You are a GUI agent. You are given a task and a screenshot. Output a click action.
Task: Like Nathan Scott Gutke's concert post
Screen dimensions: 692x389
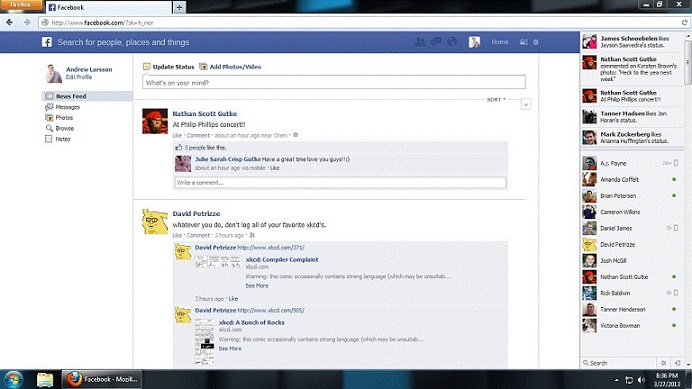pos(177,136)
